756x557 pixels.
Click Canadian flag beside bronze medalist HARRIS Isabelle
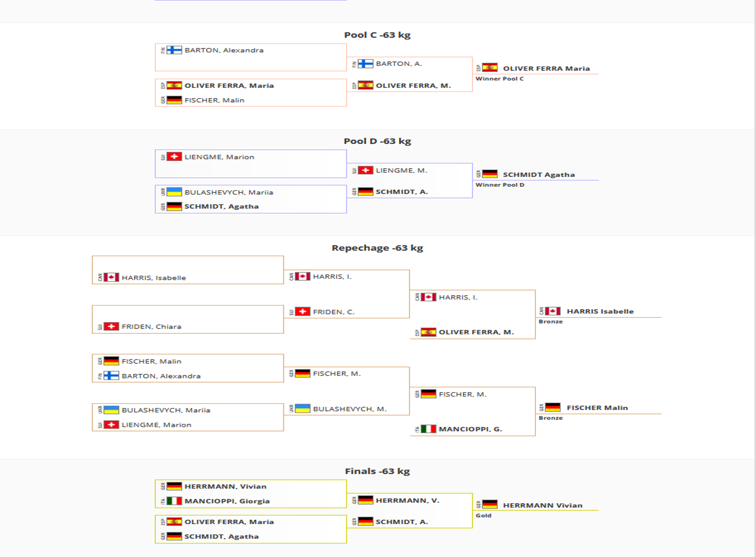553,311
